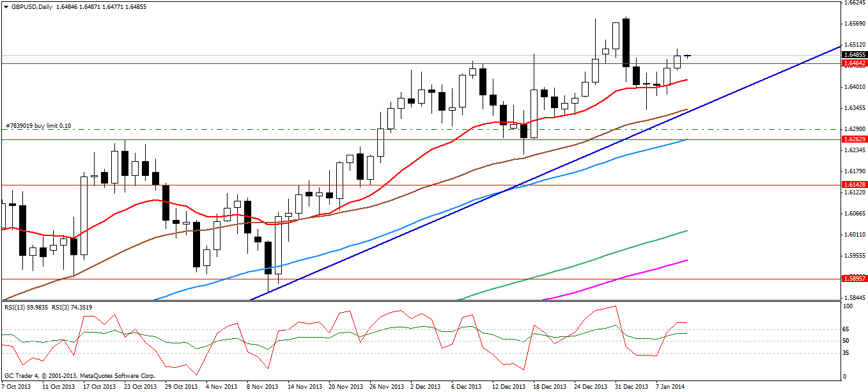This screenshot has height=392, width=868.
Task: Select the red price tag 1.58957
Action: (x=854, y=279)
